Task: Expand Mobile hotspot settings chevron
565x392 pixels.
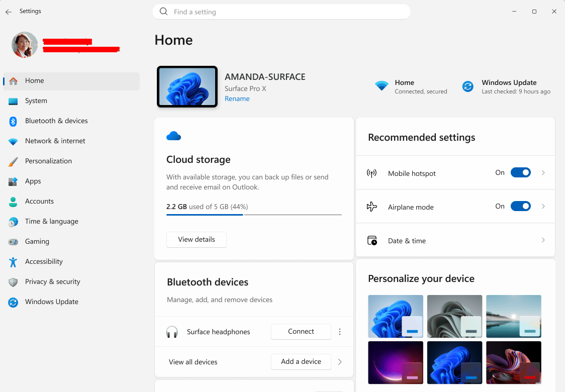Action: pyautogui.click(x=543, y=172)
